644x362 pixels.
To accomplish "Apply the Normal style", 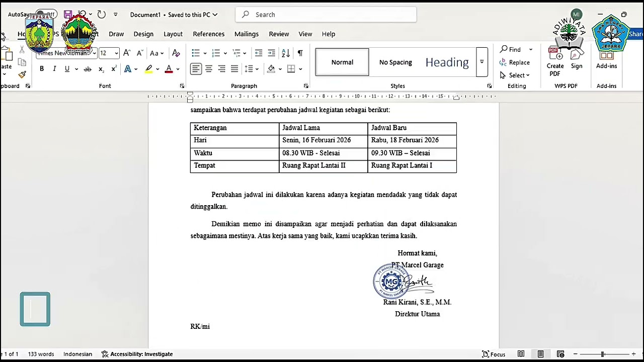I will point(342,62).
